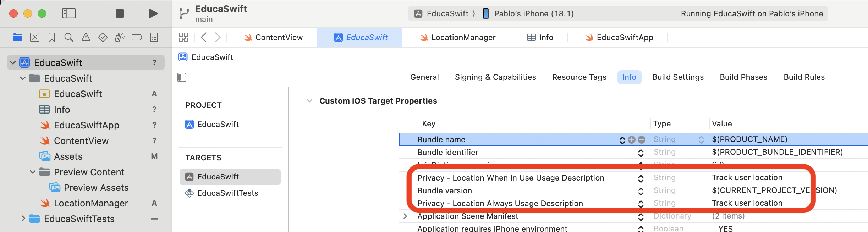Collapse Custom iOS Target Properties section
Screen dimensions: 868x232
(x=309, y=101)
